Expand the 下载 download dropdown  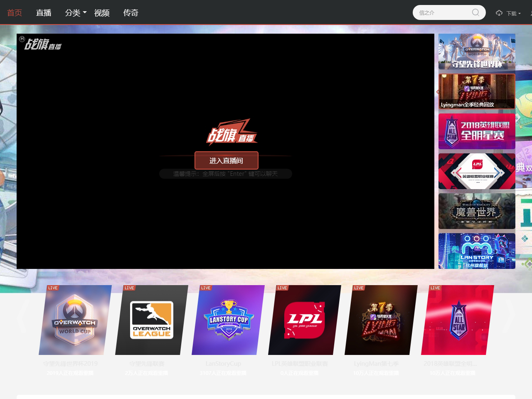click(x=514, y=13)
